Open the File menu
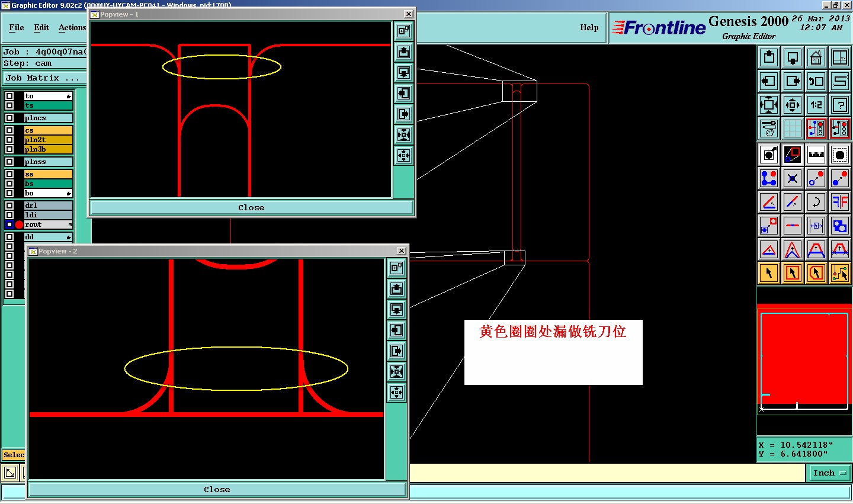This screenshot has width=853, height=504. click(x=17, y=27)
